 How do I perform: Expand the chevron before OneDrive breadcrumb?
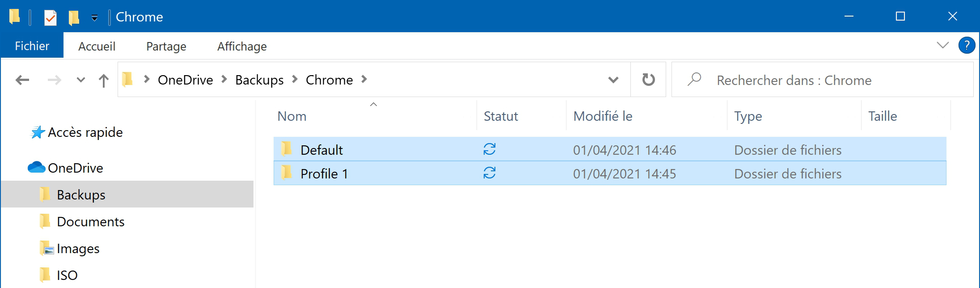click(146, 79)
